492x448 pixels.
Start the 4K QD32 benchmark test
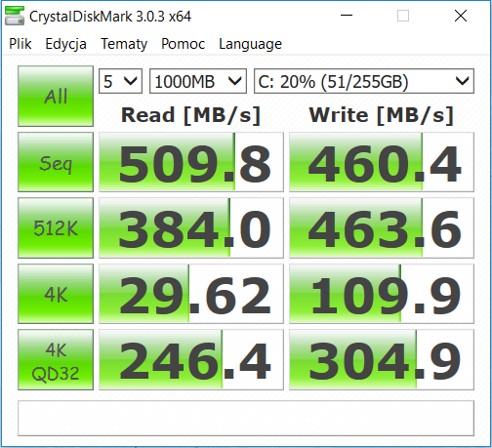56,360
